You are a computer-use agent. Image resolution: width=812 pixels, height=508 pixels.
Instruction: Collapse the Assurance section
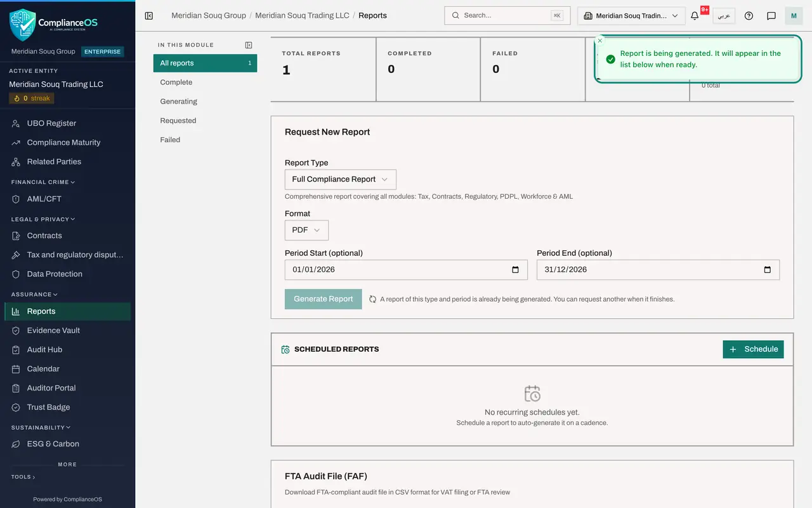click(34, 294)
